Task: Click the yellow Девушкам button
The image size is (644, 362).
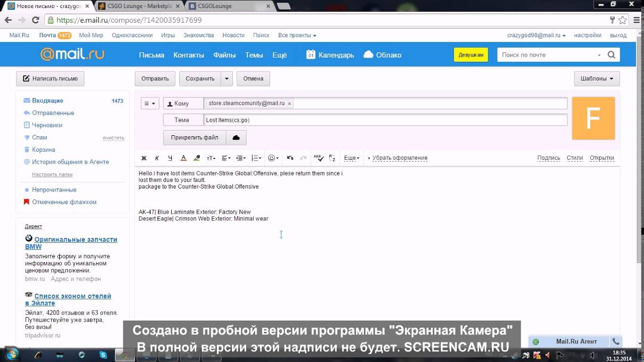Action: pyautogui.click(x=471, y=55)
